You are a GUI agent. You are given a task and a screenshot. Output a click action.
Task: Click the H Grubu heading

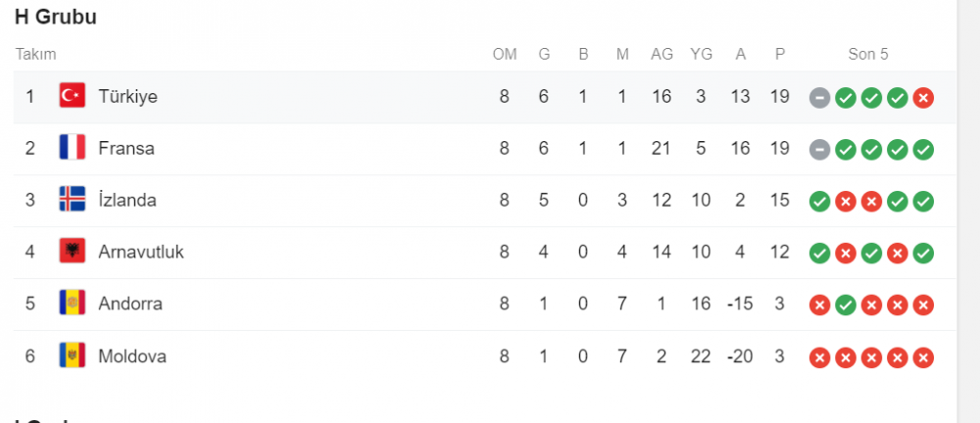(x=56, y=18)
